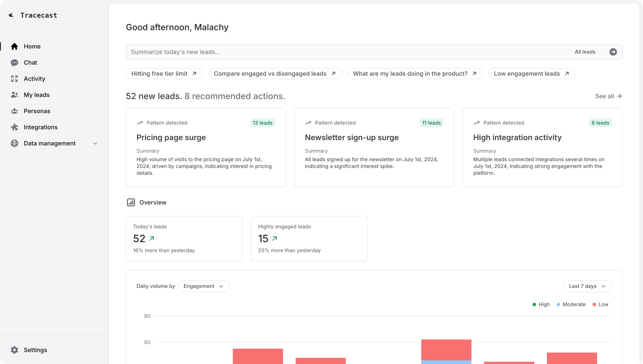Click trend icon on Newsletter sign-up surge card

pos(308,123)
